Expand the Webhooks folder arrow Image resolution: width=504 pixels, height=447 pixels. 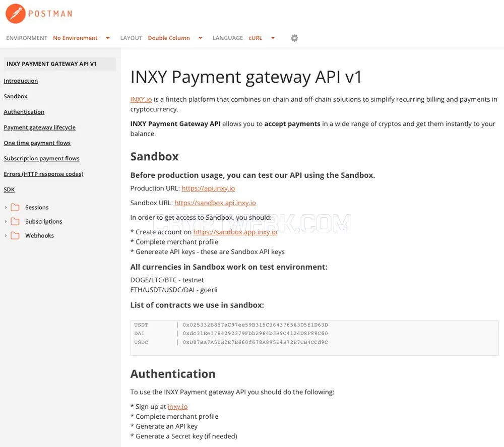point(6,235)
